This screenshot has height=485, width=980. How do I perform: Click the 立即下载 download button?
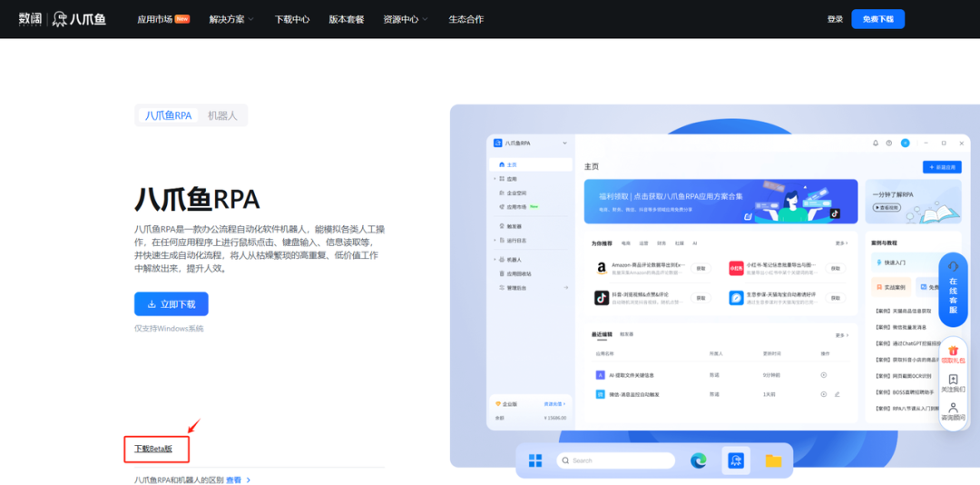click(171, 304)
